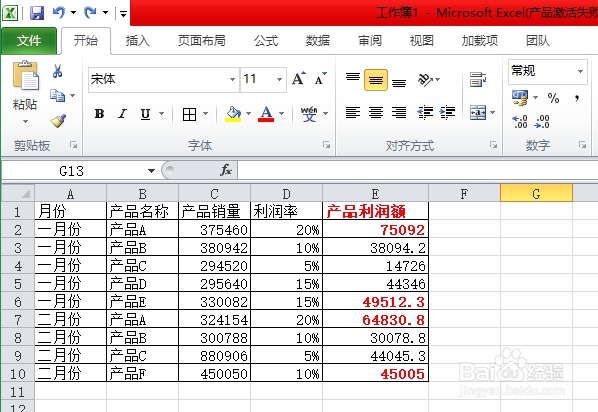Open the Name Box dropdown arrow
Image resolution: width=598 pixels, height=412 pixels.
click(151, 171)
